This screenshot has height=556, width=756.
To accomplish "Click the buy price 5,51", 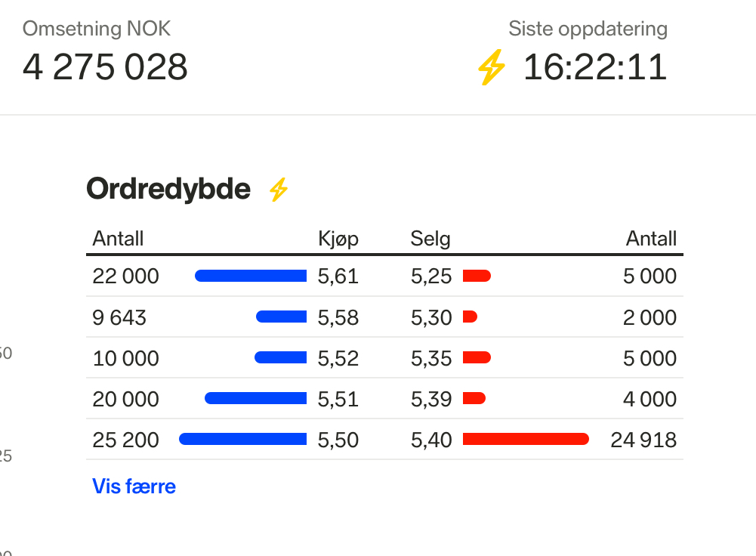I will click(x=338, y=399).
